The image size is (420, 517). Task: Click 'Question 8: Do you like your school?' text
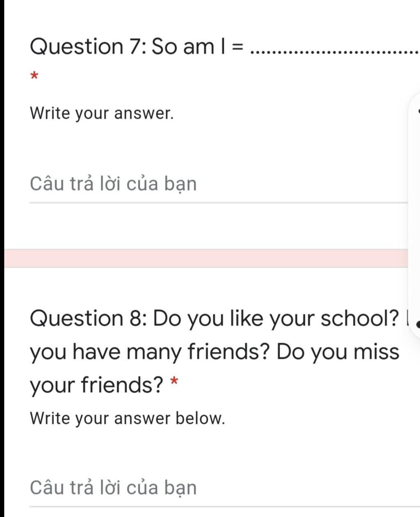214,318
